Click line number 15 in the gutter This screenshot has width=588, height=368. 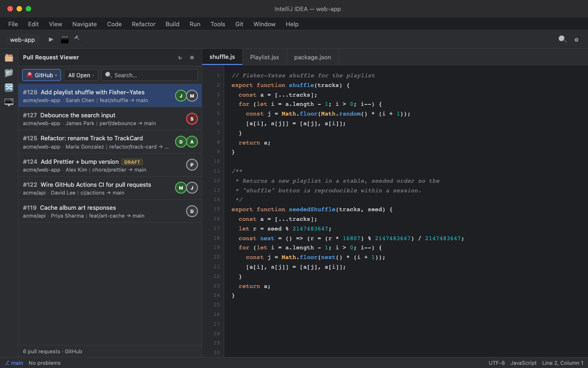pyautogui.click(x=217, y=209)
